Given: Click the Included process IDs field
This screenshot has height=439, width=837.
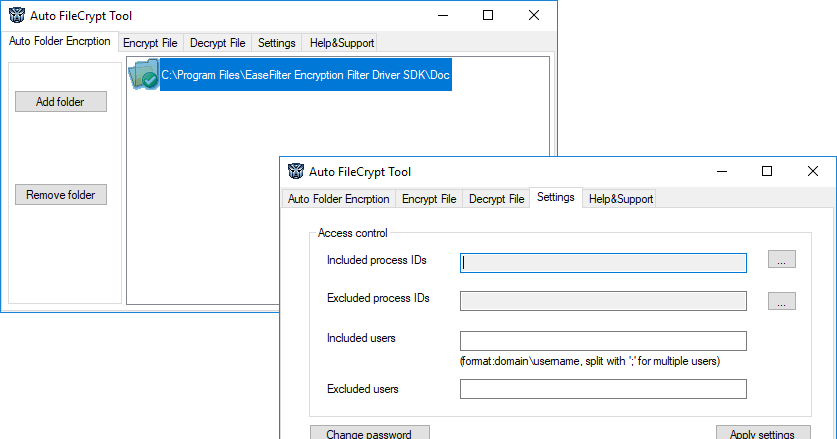Looking at the screenshot, I should coord(603,263).
